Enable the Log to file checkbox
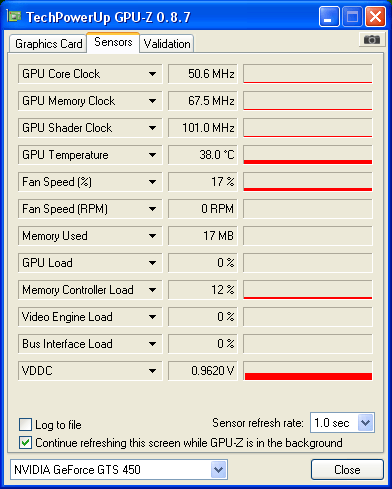 (x=26, y=425)
